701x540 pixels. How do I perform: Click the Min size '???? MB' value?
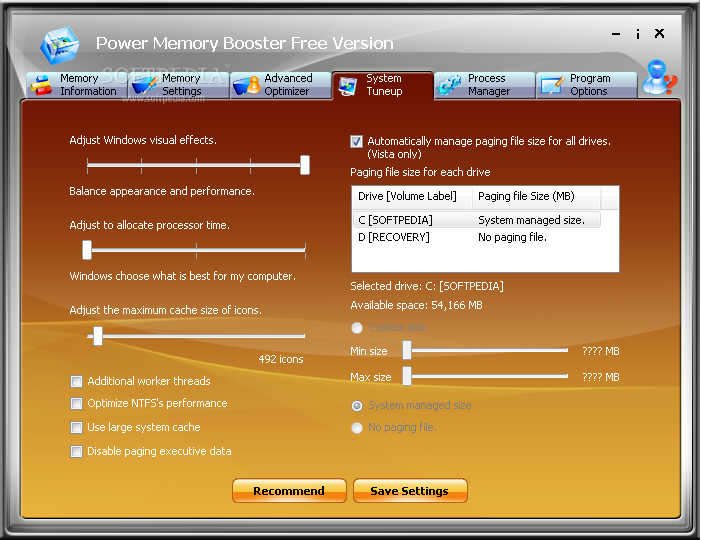coord(601,351)
